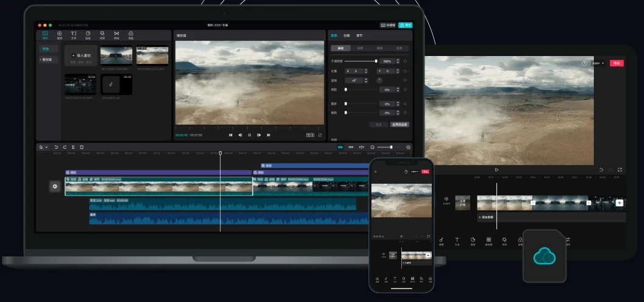Open the Transitions panel in laptop toolbar
This screenshot has height=302, width=644.
[116, 35]
